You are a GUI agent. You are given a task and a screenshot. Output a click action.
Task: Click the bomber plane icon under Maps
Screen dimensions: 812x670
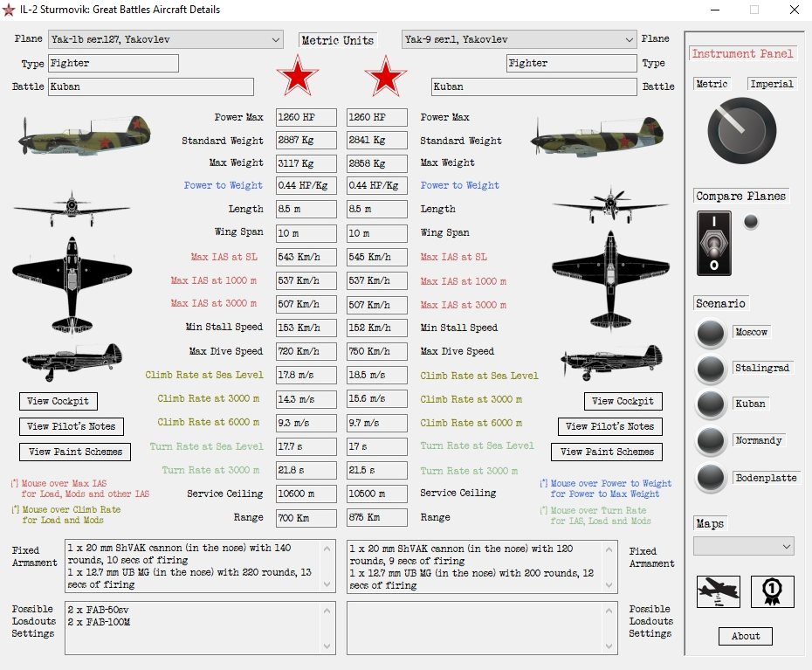coord(718,591)
